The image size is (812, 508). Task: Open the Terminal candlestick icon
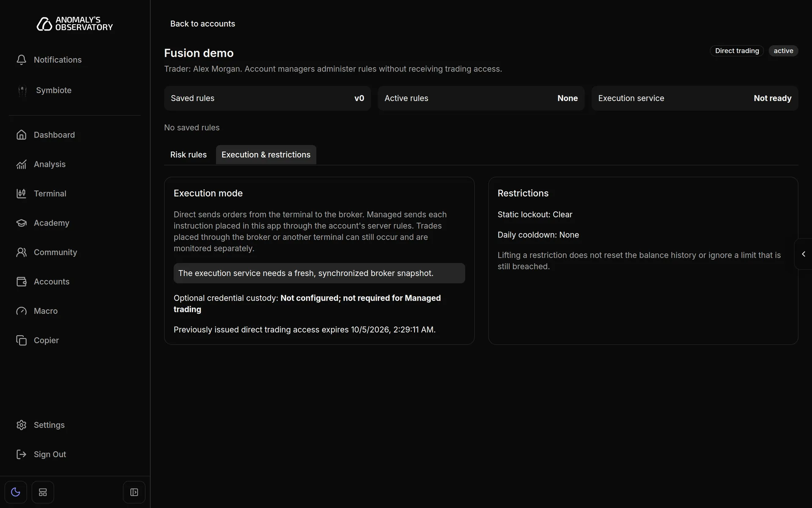pos(21,193)
